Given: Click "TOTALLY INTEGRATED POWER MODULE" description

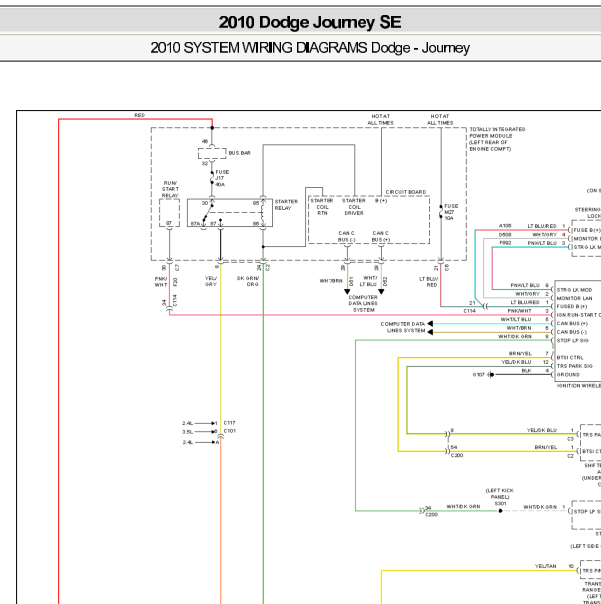Looking at the screenshot, I should pos(497,139).
